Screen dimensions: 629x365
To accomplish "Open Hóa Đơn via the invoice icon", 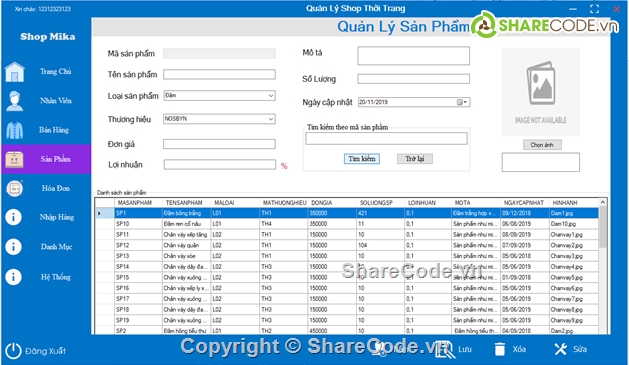I will tap(15, 188).
